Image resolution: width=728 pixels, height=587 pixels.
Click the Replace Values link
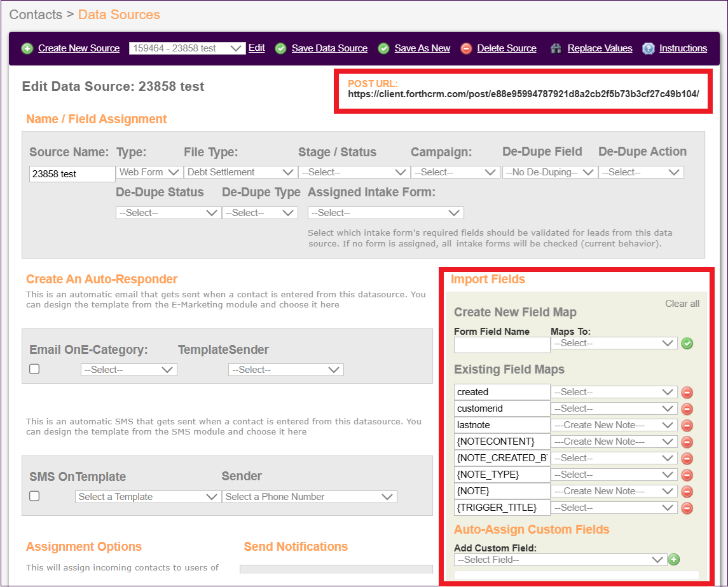(x=600, y=48)
